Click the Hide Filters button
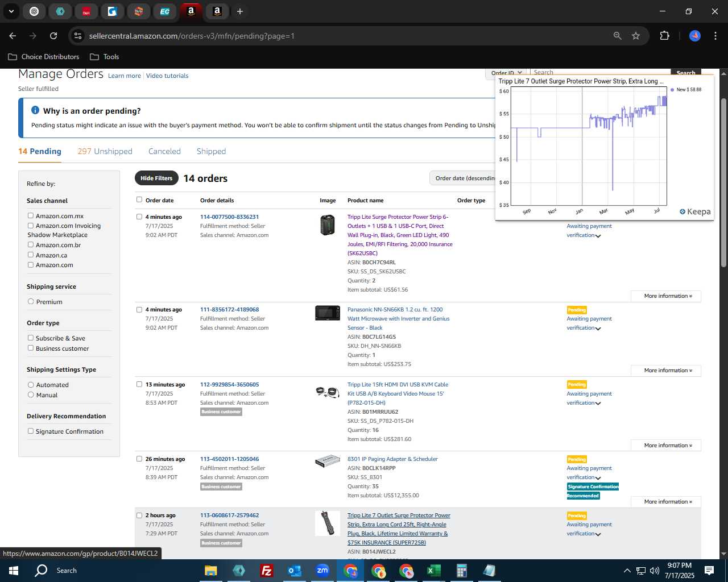728x582 pixels. pyautogui.click(x=156, y=178)
